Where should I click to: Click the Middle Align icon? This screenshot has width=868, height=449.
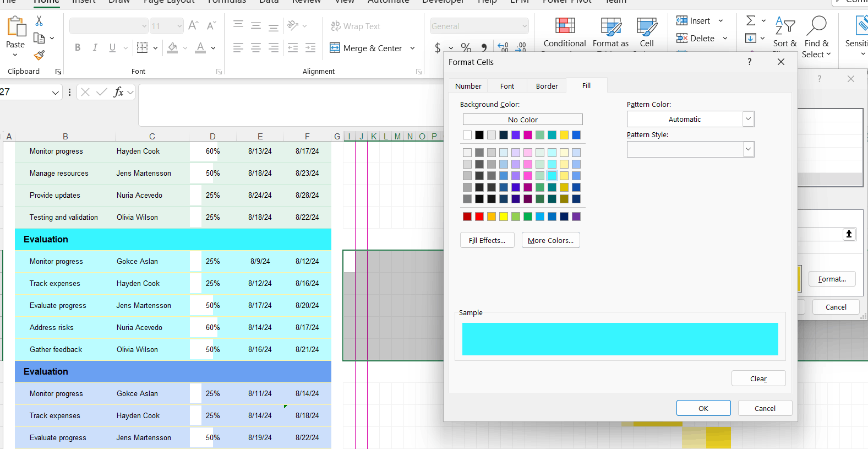(x=256, y=25)
